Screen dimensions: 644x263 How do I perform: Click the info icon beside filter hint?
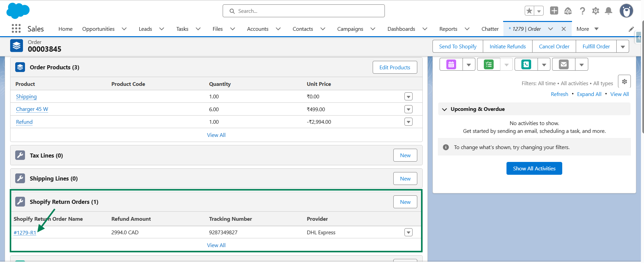point(446,147)
